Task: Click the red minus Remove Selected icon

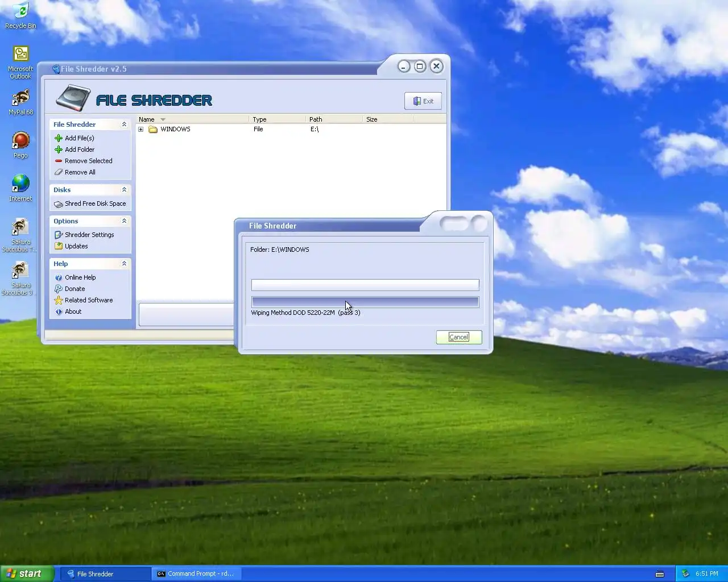Action: click(59, 161)
